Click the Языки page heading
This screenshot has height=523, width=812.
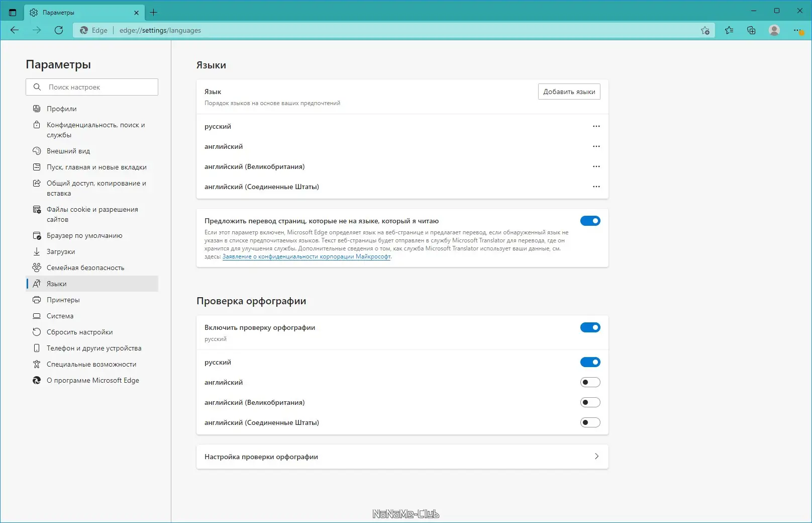click(x=211, y=65)
